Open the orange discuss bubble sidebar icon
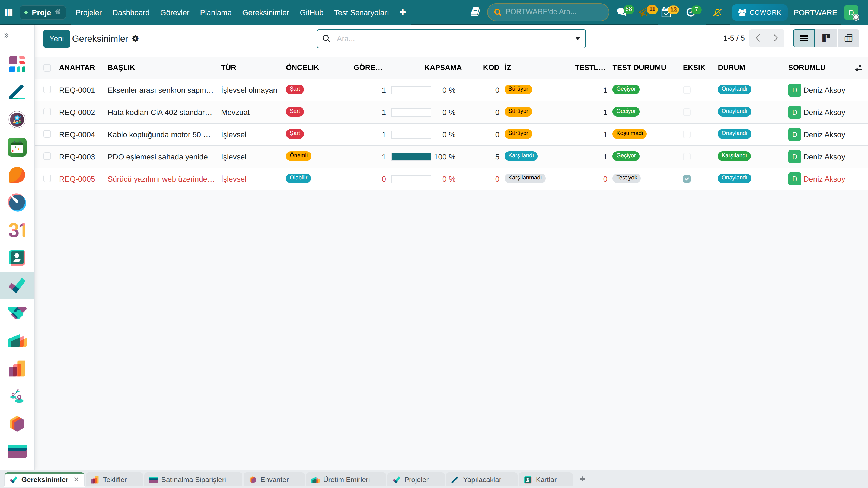This screenshot has width=868, height=488. click(17, 175)
